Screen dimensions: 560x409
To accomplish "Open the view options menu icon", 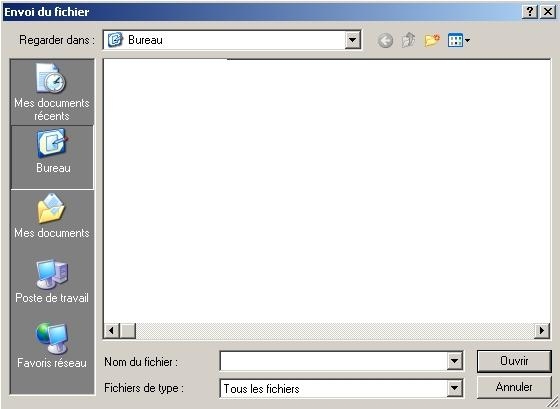I will pos(459,40).
